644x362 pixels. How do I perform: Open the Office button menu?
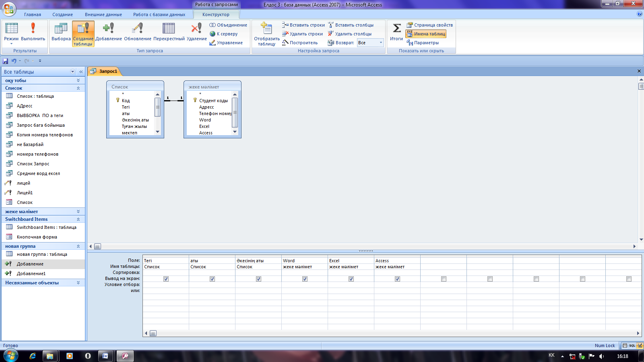tap(9, 9)
